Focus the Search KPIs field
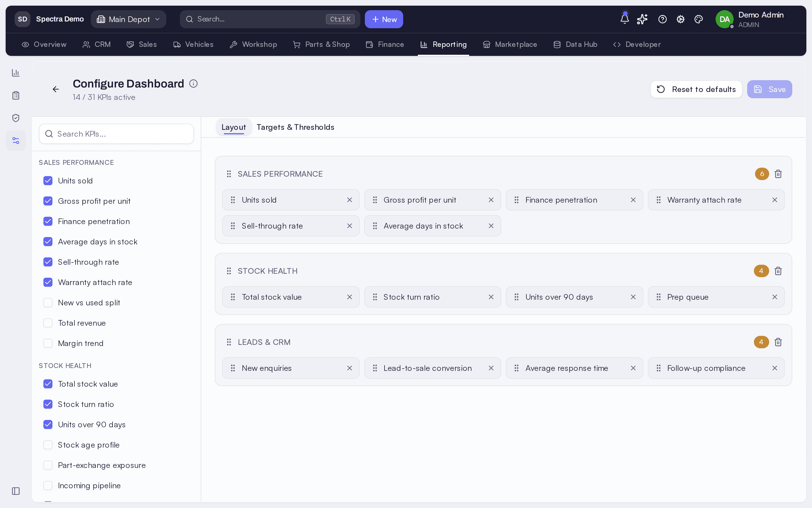The image size is (812, 508). (x=116, y=134)
